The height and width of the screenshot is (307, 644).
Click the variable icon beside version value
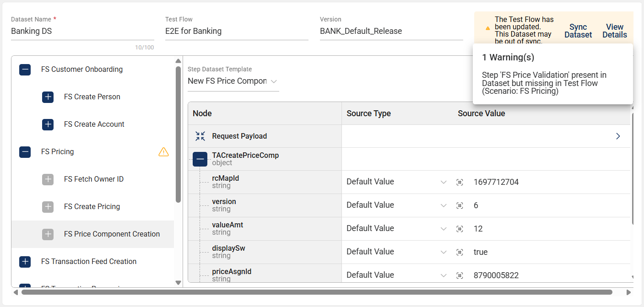[x=460, y=205]
